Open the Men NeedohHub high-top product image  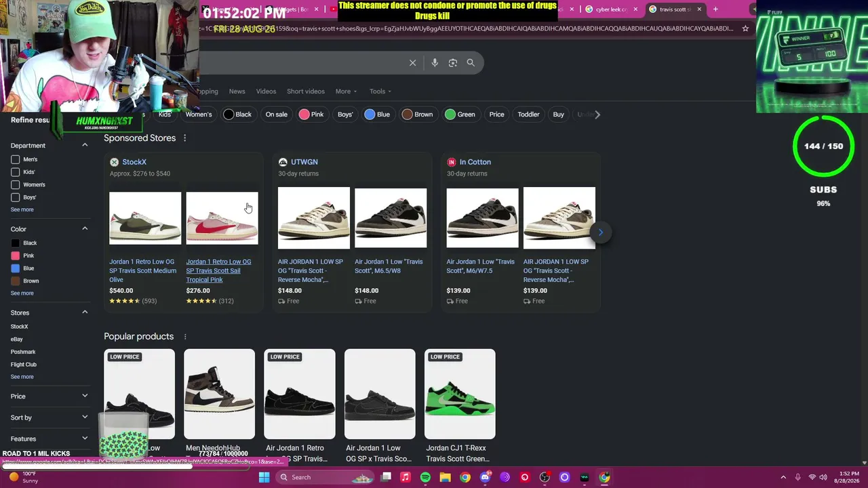(219, 394)
